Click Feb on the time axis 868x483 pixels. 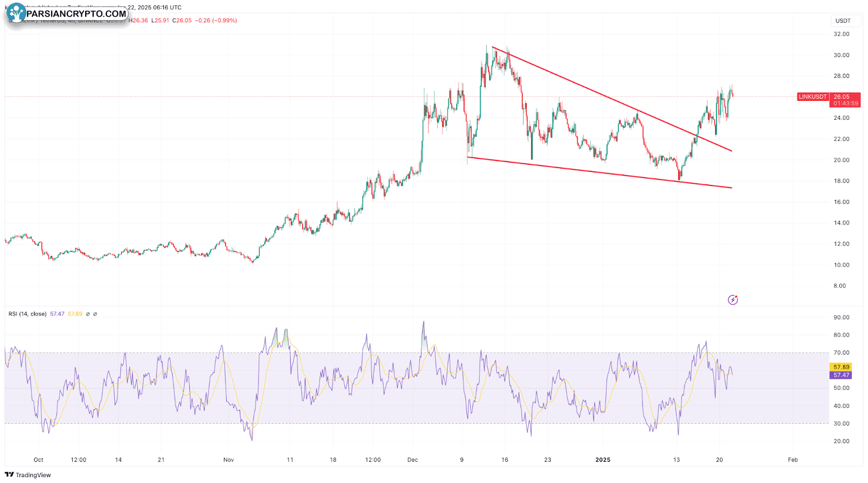[793, 460]
